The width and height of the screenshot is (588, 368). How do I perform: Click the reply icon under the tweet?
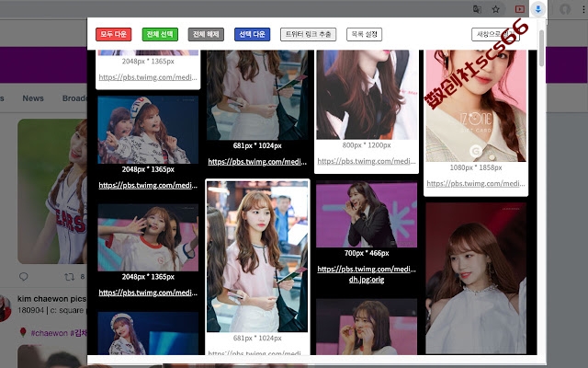(24, 277)
